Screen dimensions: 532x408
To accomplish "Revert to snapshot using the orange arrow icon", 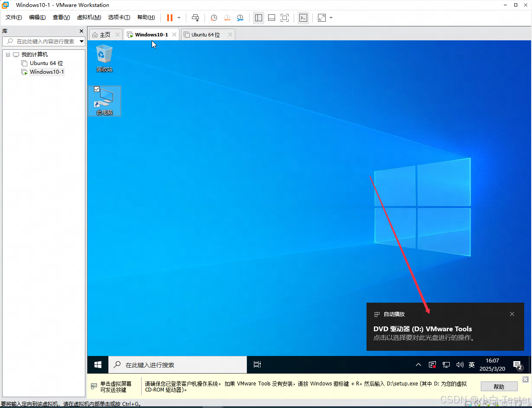I will click(x=227, y=18).
